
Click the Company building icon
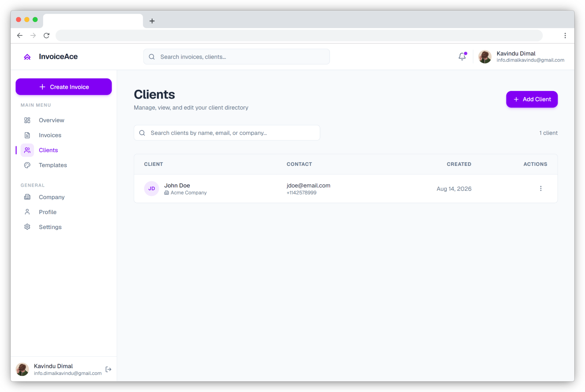pyautogui.click(x=27, y=197)
